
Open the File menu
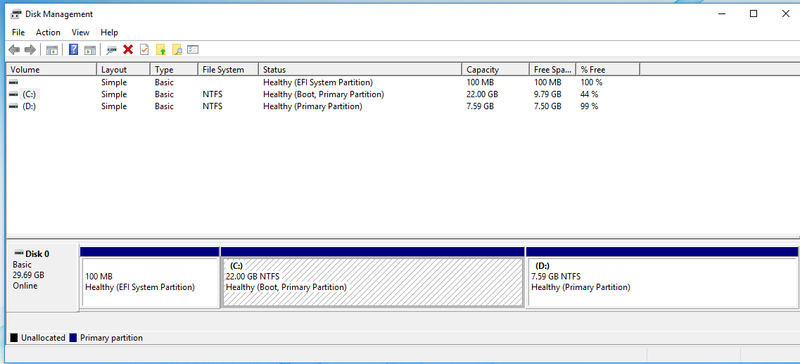pos(18,32)
